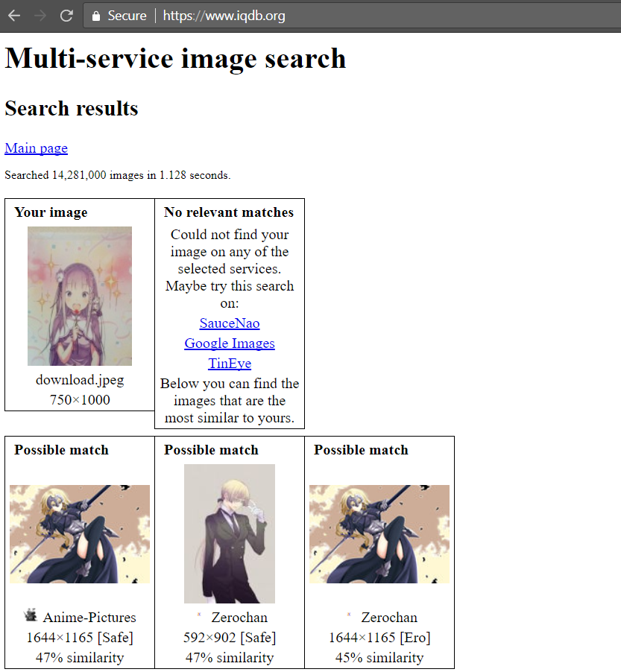This screenshot has width=621, height=672.
Task: Click the Anime-Pictures site favicon
Action: click(31, 615)
